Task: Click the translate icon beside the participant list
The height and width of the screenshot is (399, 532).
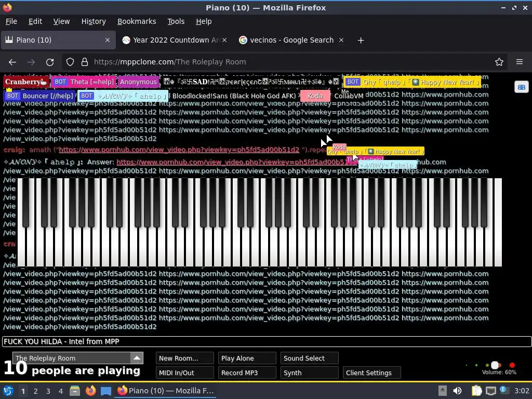Action: tap(521, 87)
